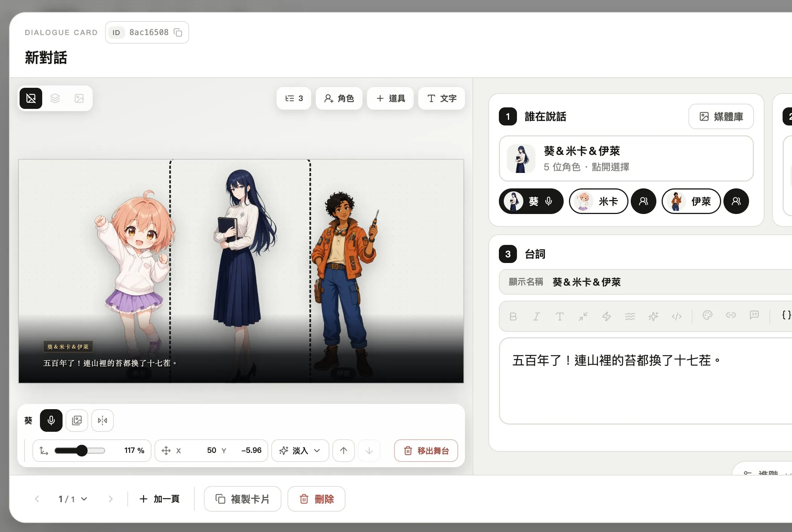Open the 1 / 1 page dropdown
The width and height of the screenshot is (792, 532).
point(73,499)
